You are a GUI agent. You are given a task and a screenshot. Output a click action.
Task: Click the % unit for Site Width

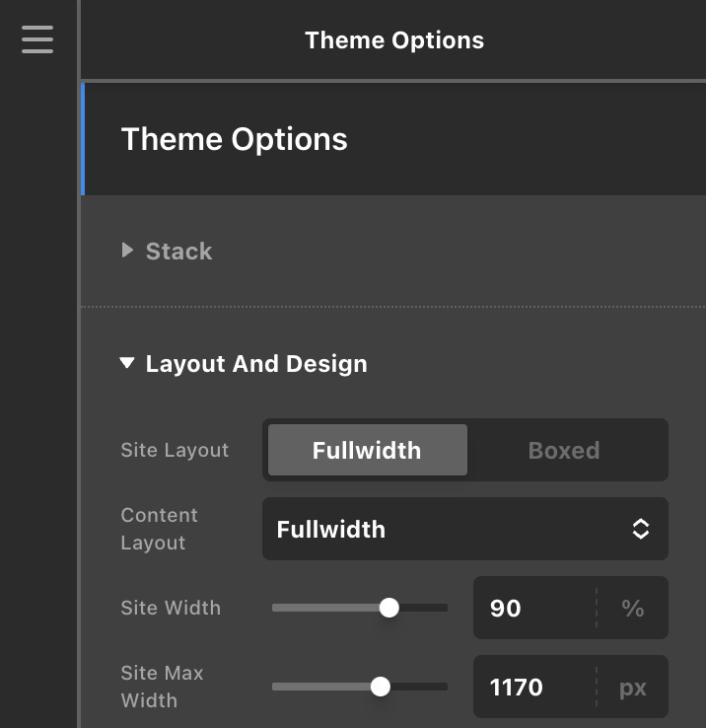(x=632, y=608)
